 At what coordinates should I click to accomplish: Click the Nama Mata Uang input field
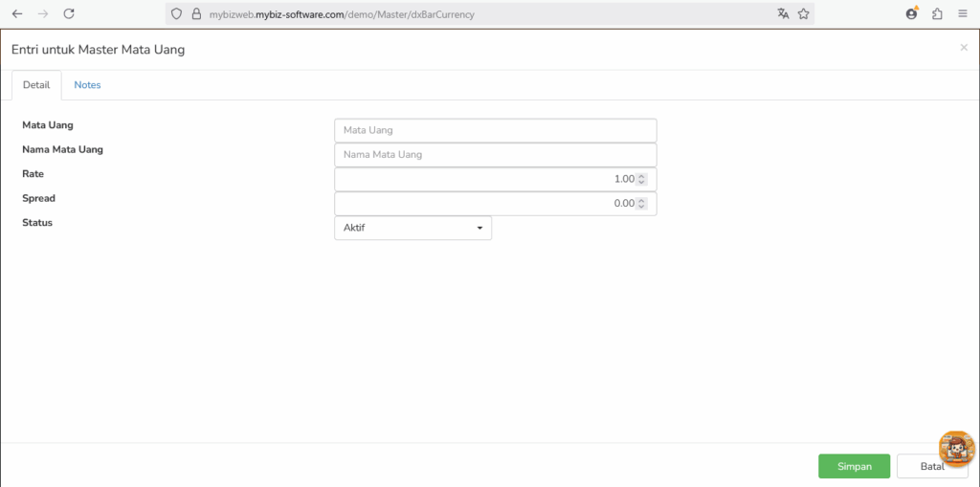[496, 155]
